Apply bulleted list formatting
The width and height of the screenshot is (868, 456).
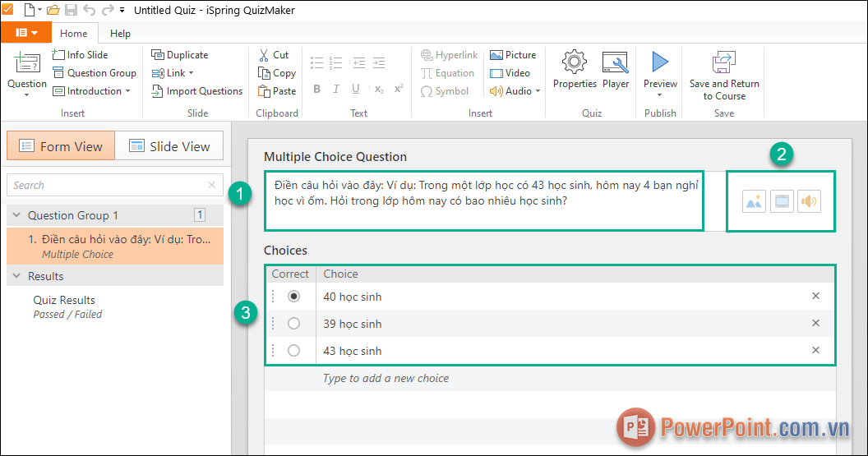point(316,62)
